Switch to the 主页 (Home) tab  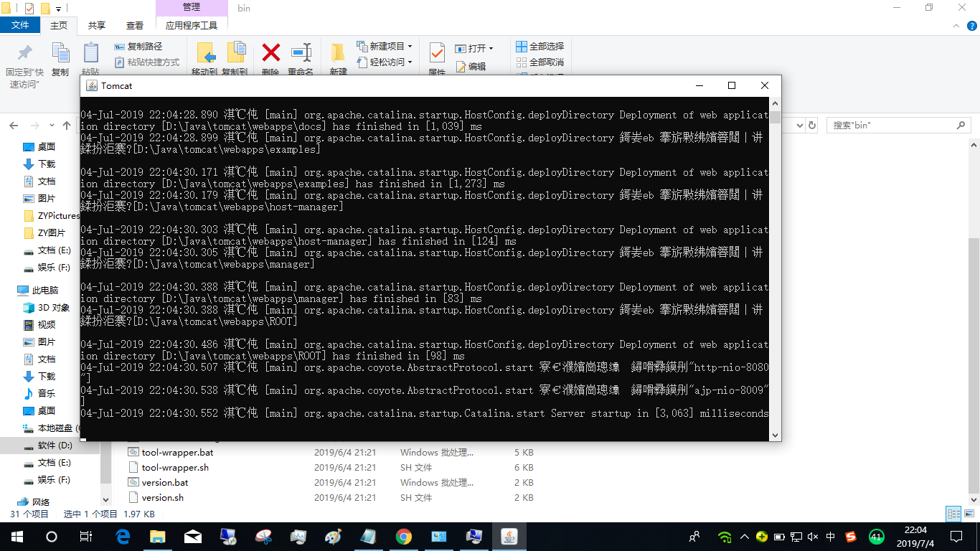coord(59,25)
